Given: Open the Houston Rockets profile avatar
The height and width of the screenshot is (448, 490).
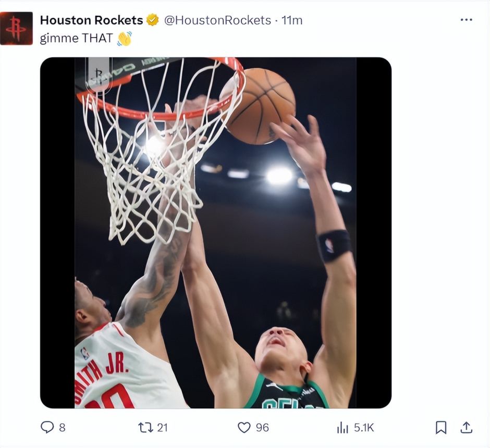Looking at the screenshot, I should (x=16, y=28).
